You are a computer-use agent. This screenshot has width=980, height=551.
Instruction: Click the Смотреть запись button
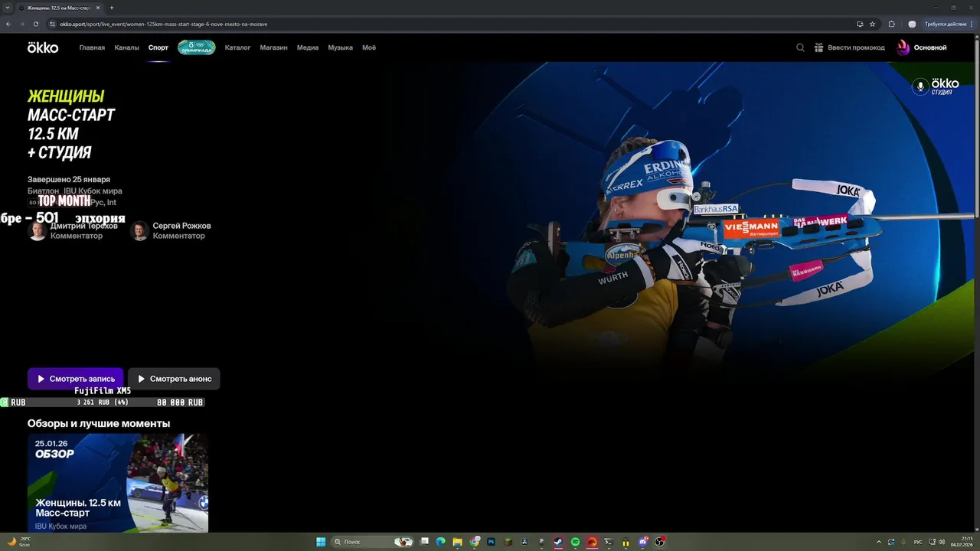pos(75,379)
